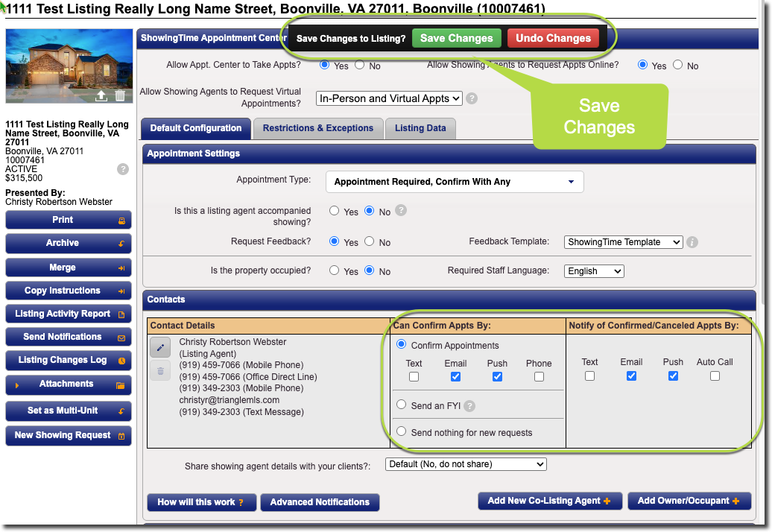
Task: Click the pencil edit icon for Christy's contact
Action: pyautogui.click(x=160, y=348)
